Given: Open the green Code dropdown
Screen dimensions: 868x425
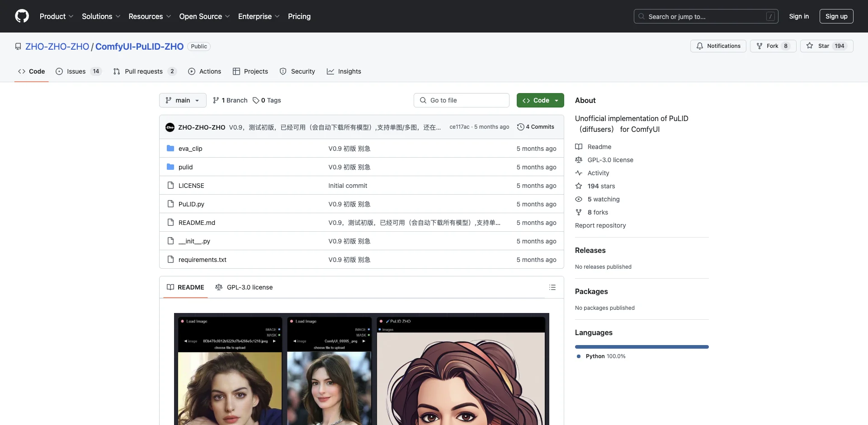Looking at the screenshot, I should [x=540, y=100].
